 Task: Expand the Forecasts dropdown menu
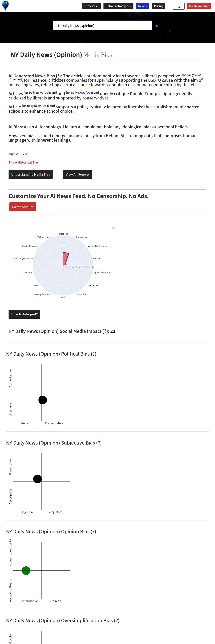click(91, 6)
